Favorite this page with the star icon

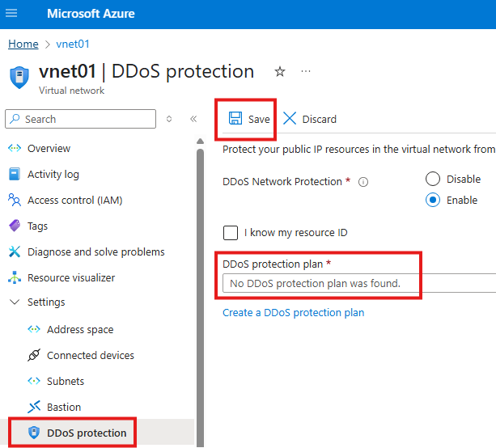pos(280,72)
